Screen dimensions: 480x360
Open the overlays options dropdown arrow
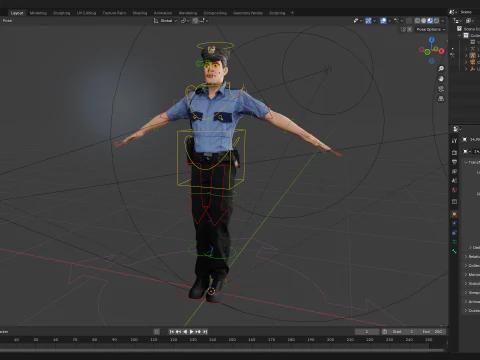(389, 21)
